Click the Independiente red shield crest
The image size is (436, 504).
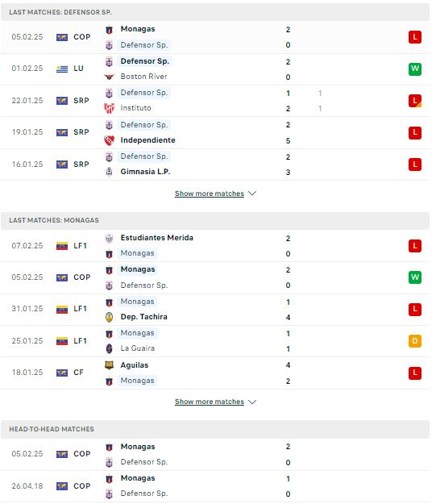click(110, 140)
